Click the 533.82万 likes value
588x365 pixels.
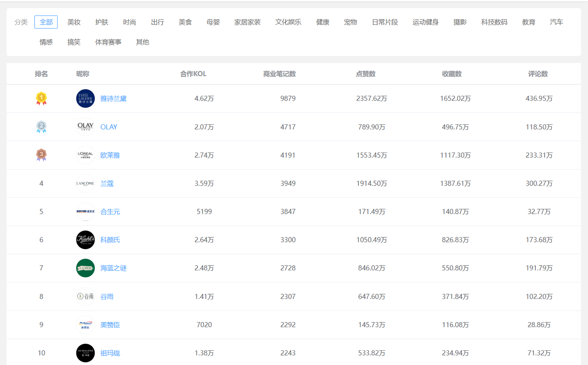(372, 353)
